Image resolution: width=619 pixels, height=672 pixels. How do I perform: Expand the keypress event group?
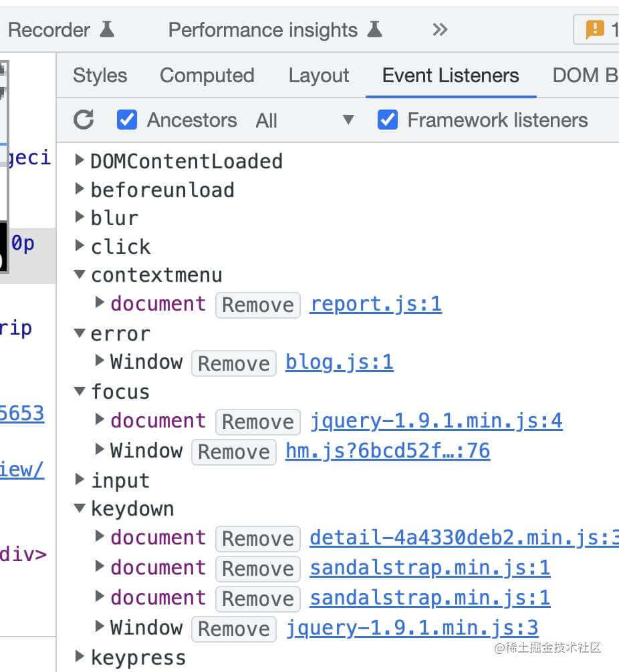tap(80, 657)
